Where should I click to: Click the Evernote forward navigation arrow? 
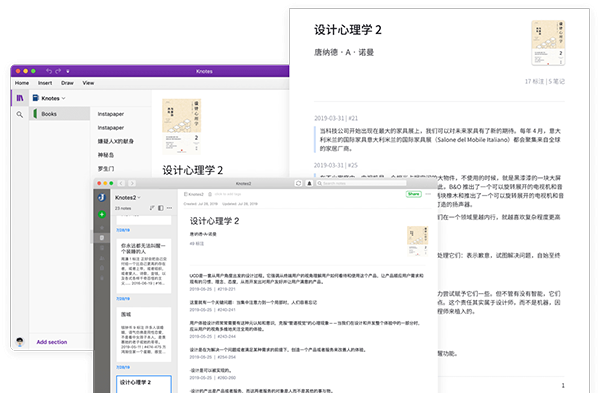point(132,183)
